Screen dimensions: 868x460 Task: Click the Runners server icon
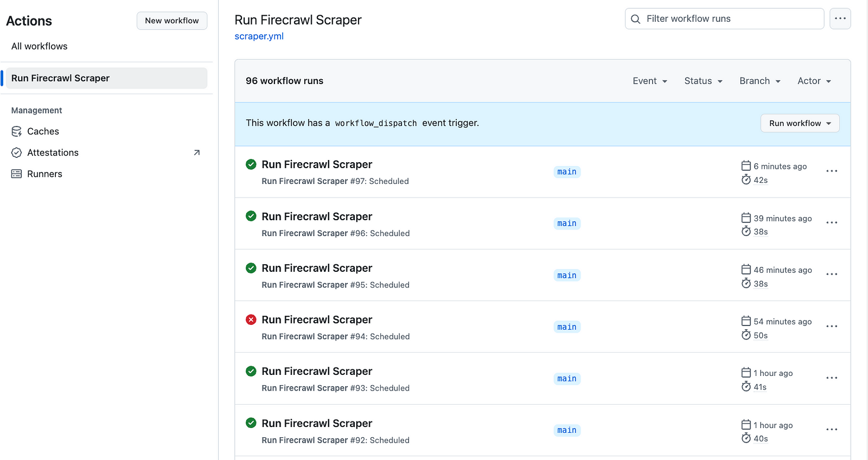tap(17, 174)
